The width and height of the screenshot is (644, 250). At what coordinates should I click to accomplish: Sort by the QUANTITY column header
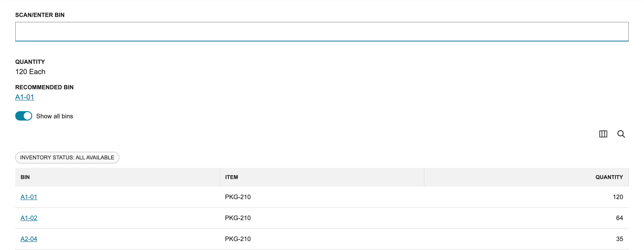[609, 177]
